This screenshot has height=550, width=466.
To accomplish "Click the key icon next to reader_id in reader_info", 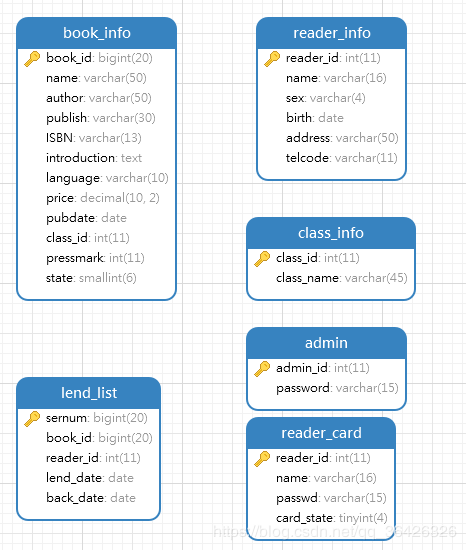I will (x=272, y=58).
